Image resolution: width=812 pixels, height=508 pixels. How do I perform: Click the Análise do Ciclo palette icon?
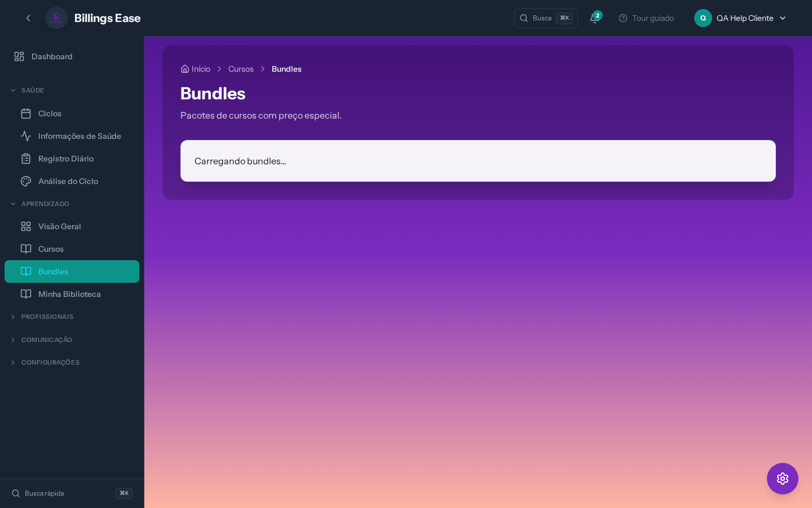point(26,181)
